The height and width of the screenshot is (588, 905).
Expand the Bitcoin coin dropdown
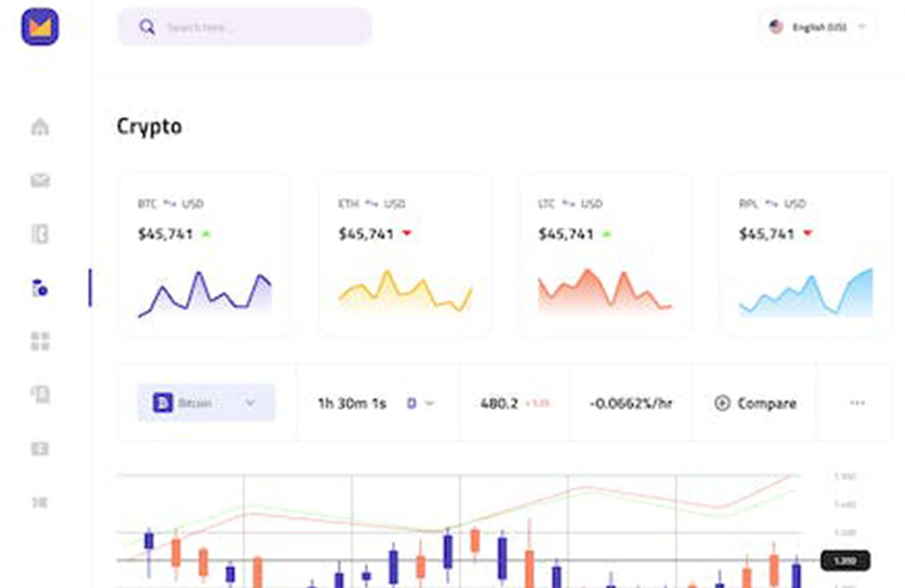(x=250, y=403)
